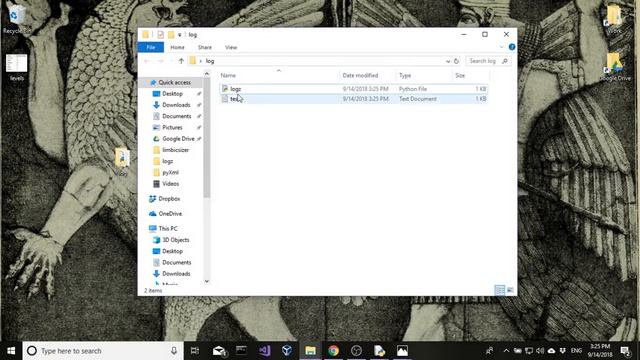Open the Mail app on taskbar

219,351
